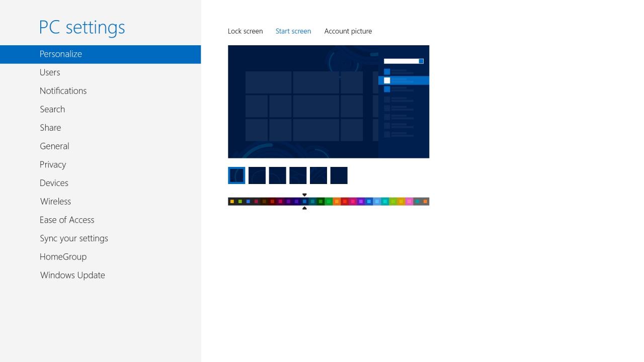Select the dark forest green swatch
Screen dimensions: 644x362
coord(320,202)
